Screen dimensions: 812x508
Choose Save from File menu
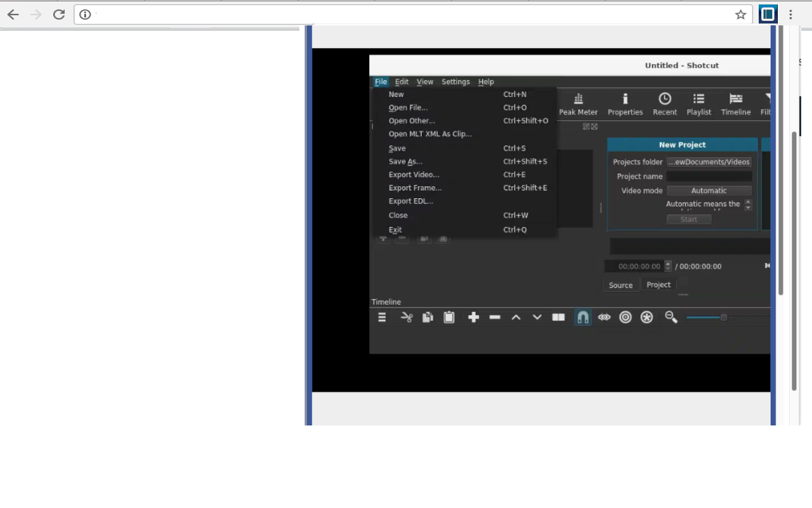point(464,149)
